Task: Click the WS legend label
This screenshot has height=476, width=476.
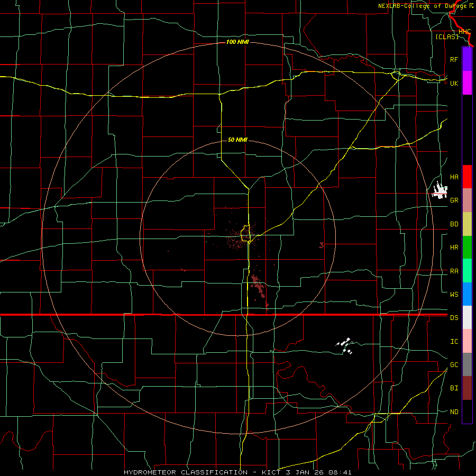Action: (x=454, y=295)
